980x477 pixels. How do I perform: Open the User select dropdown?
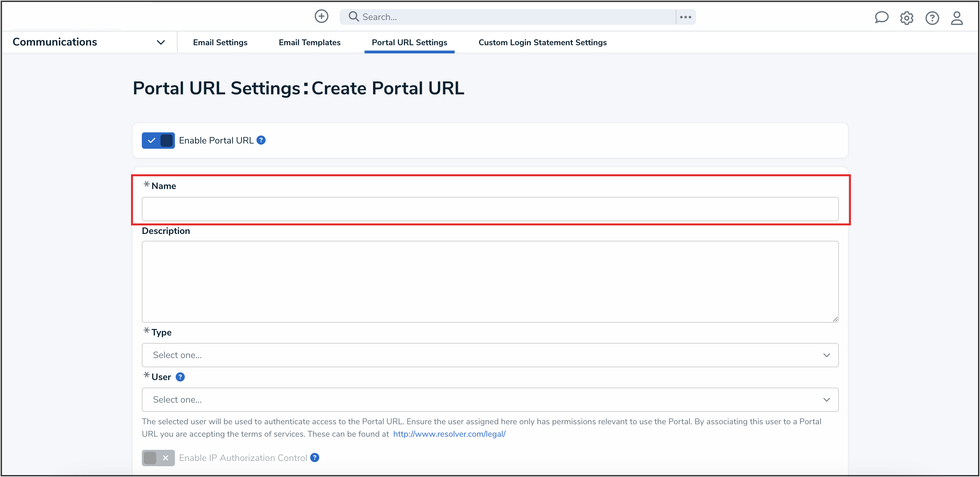[x=490, y=399]
